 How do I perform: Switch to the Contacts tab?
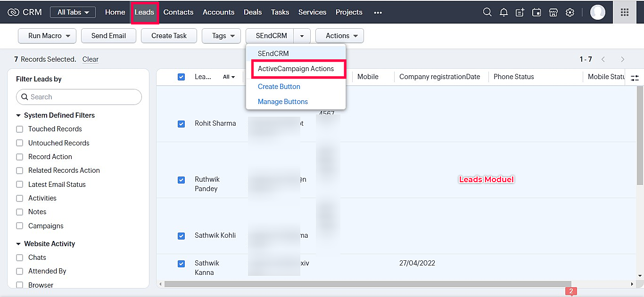178,12
